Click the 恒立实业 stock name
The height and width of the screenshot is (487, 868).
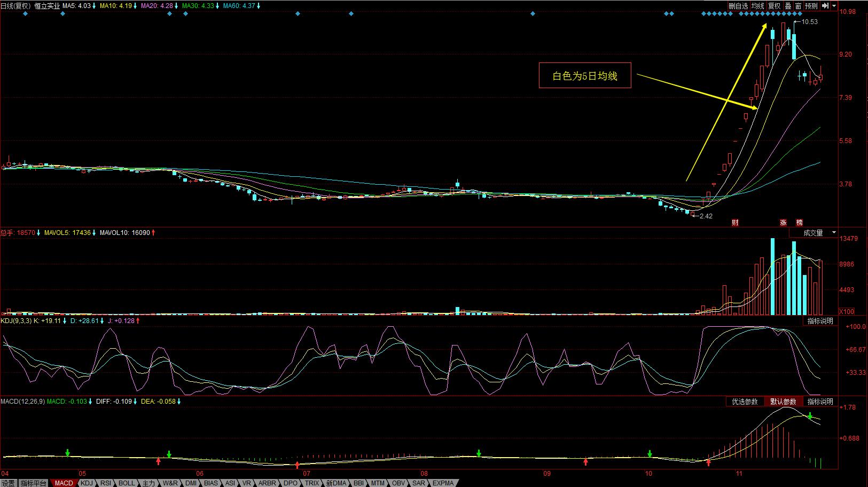point(47,6)
